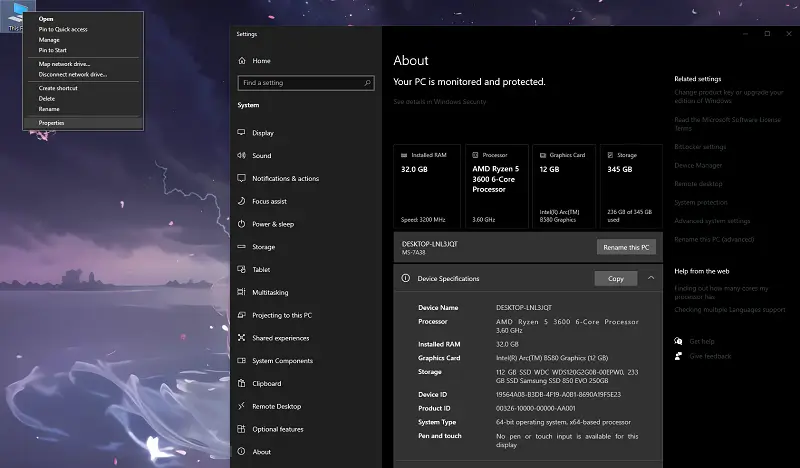Image resolution: width=800 pixels, height=468 pixels.
Task: Click the Home icon in Settings
Action: (x=242, y=61)
